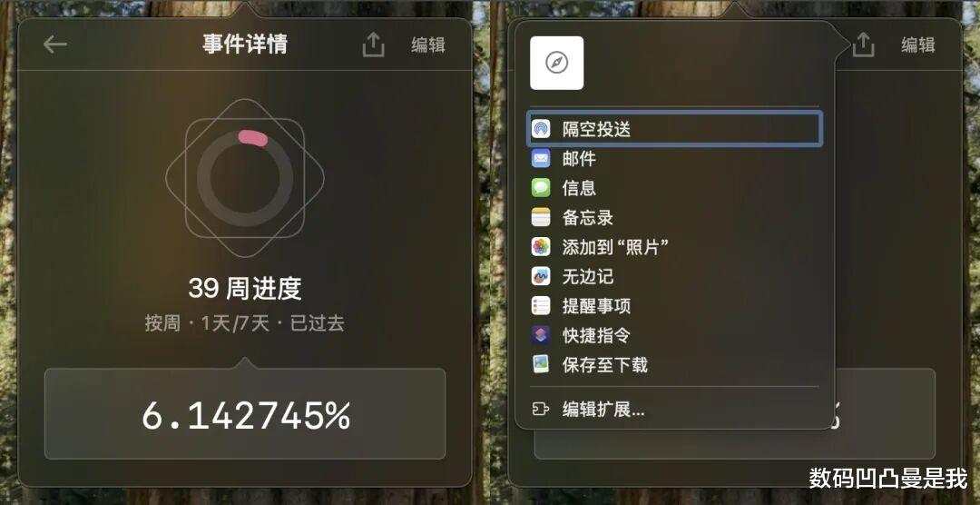Click the 提醒事项 Reminders icon

click(541, 305)
